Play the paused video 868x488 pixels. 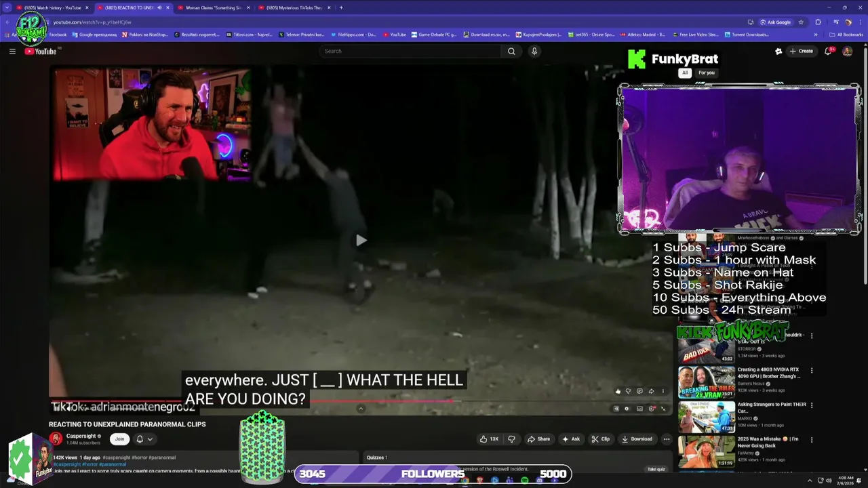click(361, 240)
